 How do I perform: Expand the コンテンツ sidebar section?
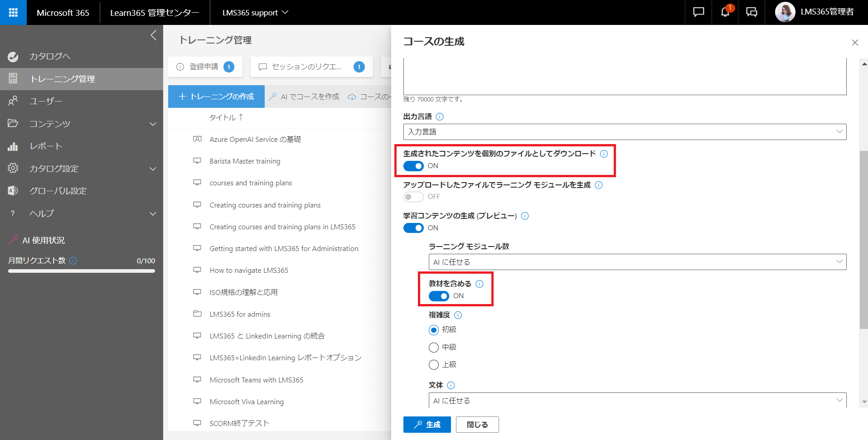point(153,124)
